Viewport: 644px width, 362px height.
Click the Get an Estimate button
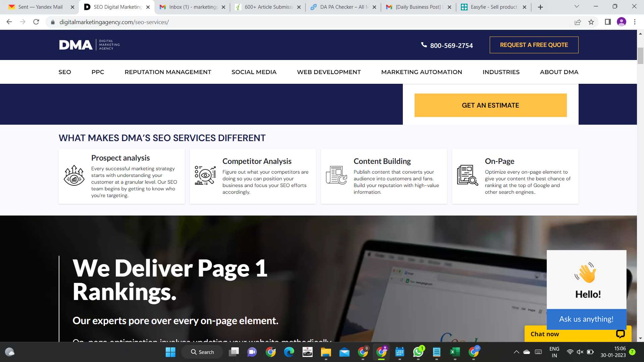point(490,105)
